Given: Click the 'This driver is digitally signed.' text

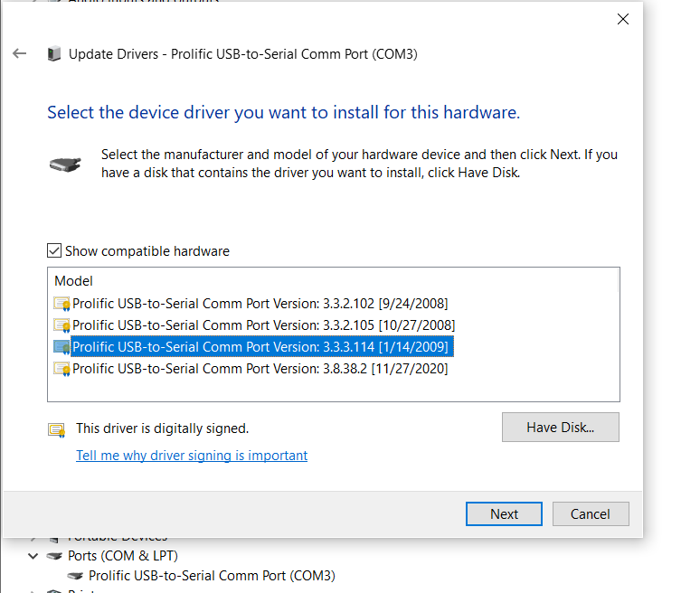Looking at the screenshot, I should [162, 428].
